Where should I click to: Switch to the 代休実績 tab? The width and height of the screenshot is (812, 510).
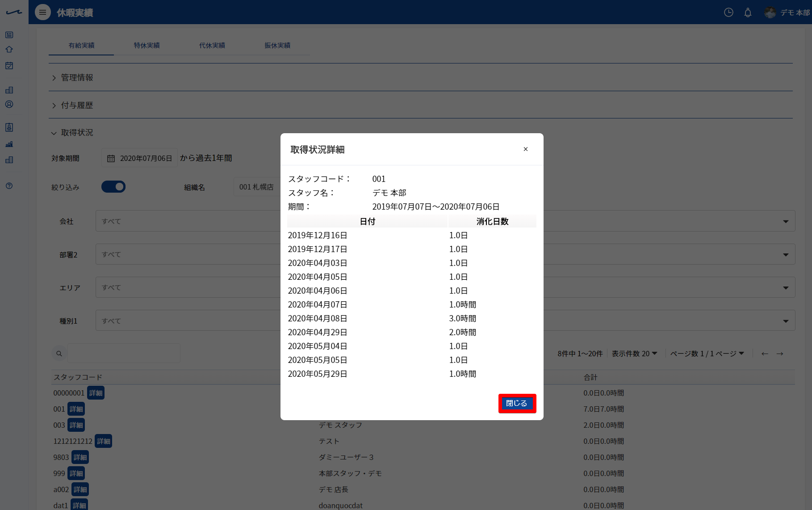pos(212,46)
